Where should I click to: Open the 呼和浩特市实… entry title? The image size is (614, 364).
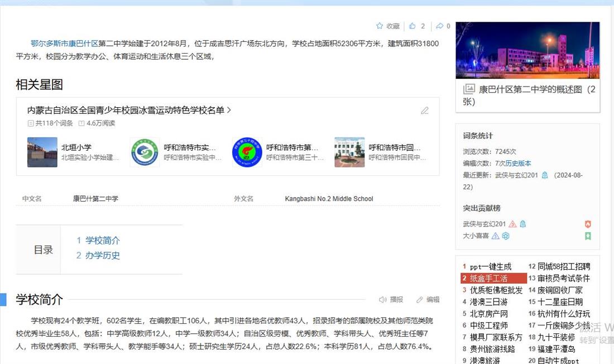click(190, 147)
